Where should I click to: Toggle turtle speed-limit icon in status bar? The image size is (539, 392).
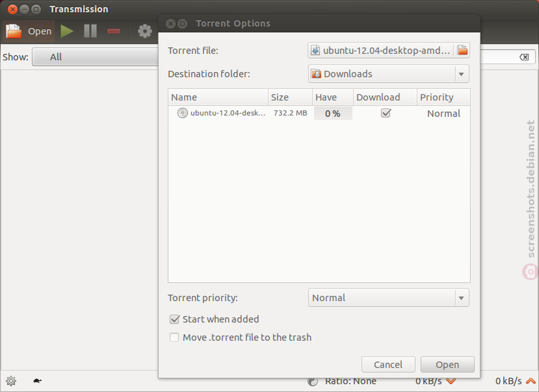[37, 381]
